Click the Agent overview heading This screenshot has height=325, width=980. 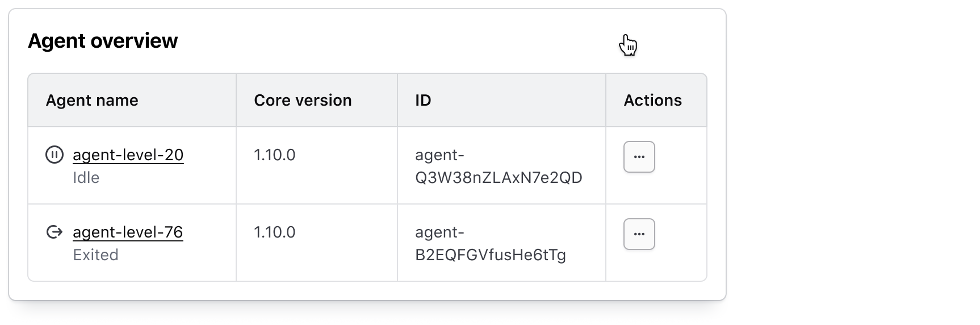pos(103,41)
